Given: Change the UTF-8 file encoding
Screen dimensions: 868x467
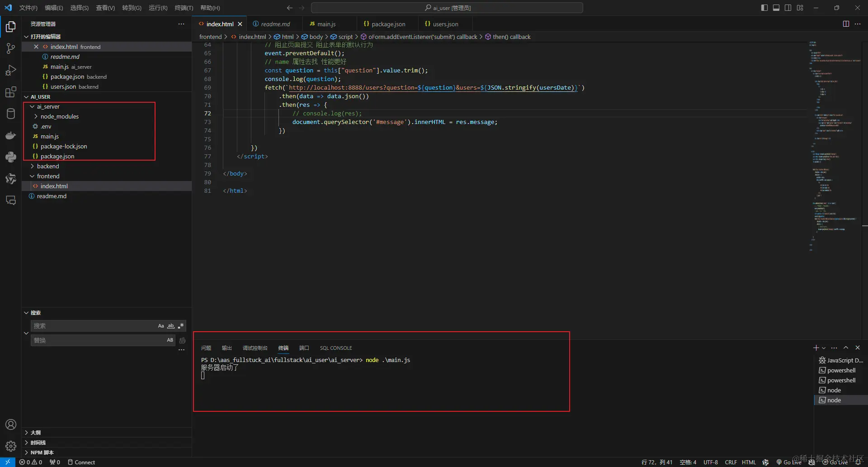Looking at the screenshot, I should 711,462.
